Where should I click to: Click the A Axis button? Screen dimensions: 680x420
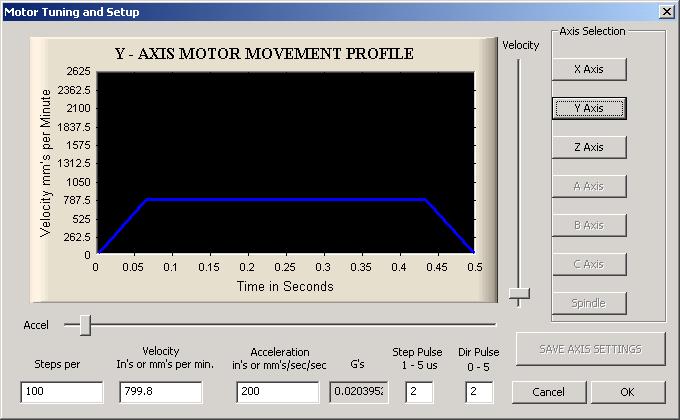(x=589, y=186)
